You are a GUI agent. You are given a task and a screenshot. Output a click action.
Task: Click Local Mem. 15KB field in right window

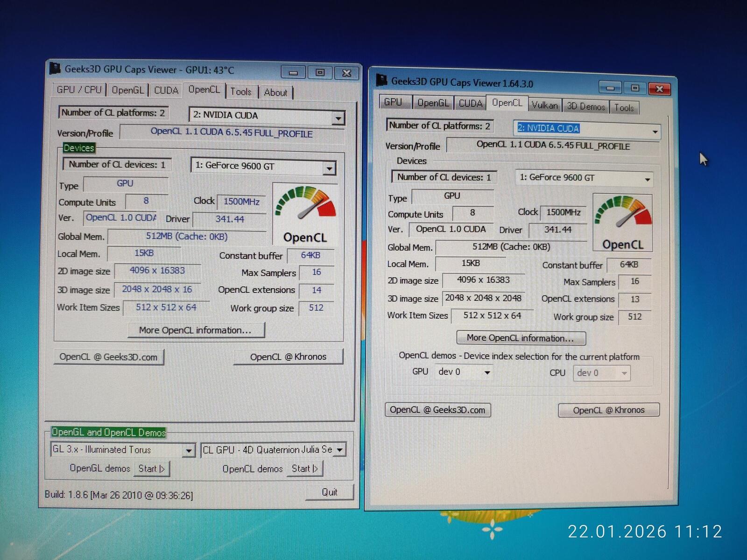tap(471, 264)
